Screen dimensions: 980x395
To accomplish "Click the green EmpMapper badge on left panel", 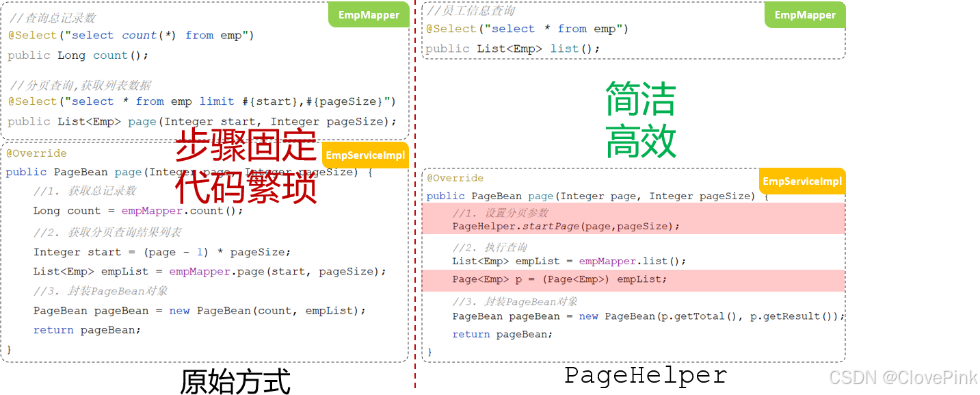I will tap(368, 14).
